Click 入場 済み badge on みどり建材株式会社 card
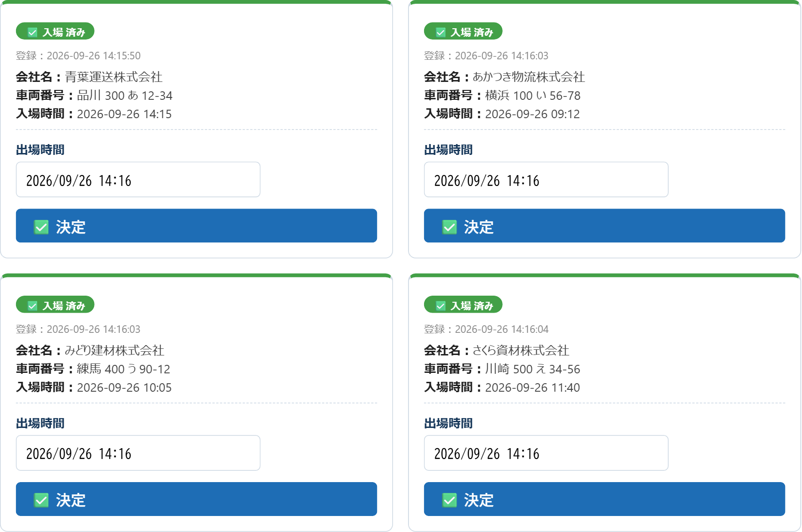Viewport: 802px width, 532px height. 55,305
